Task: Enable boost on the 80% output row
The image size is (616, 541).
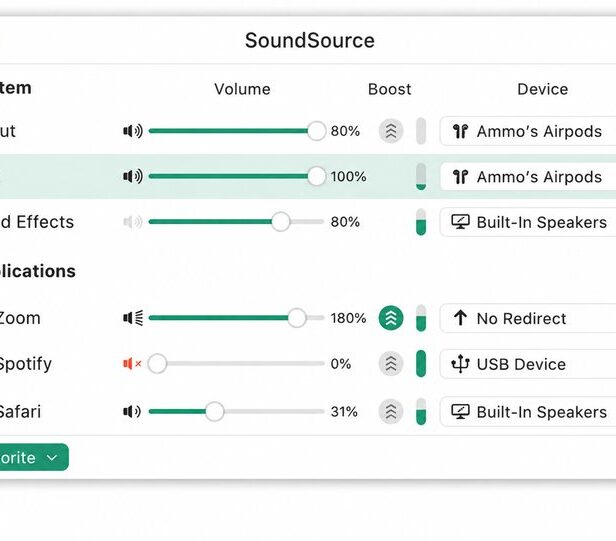Action: coord(390,131)
